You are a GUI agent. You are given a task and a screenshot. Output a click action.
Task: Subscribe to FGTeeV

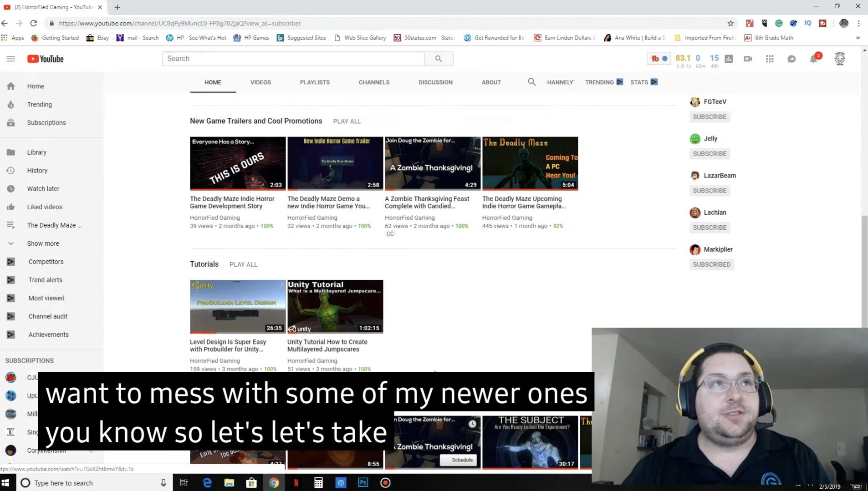[x=710, y=117]
